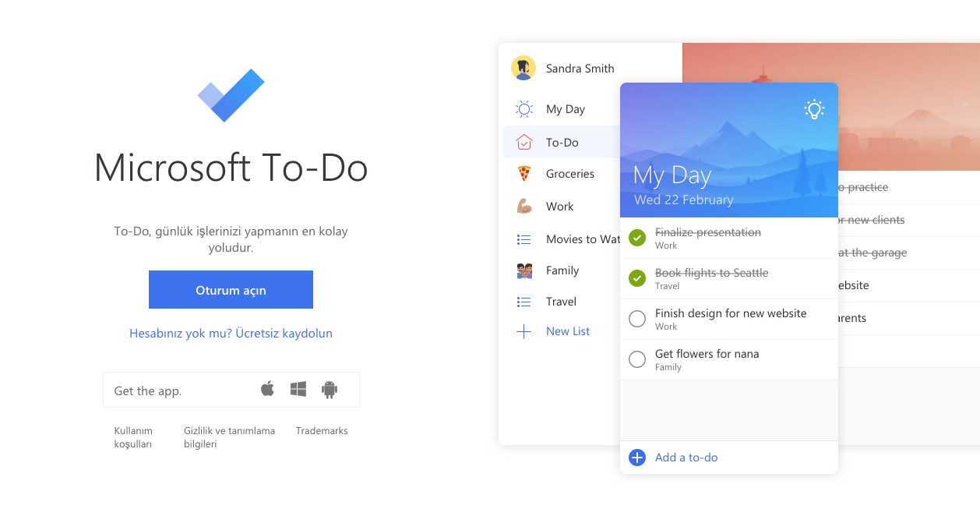Click the New List plus icon
Screen dimensions: 980x523
pyautogui.click(x=524, y=331)
